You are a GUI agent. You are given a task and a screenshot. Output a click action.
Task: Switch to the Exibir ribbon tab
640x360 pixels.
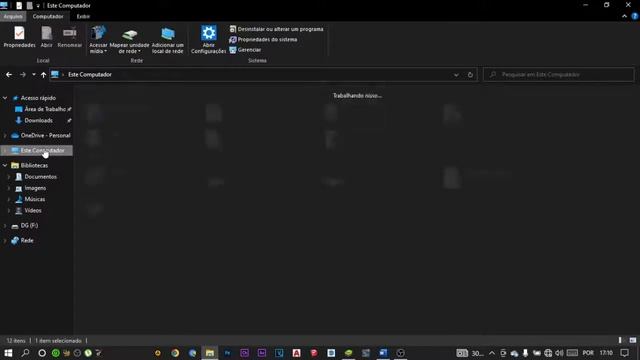(x=83, y=16)
